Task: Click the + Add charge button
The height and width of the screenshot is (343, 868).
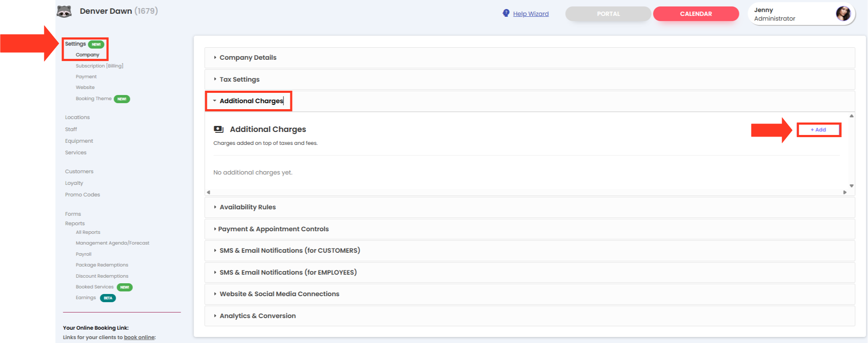Action: pos(819,130)
